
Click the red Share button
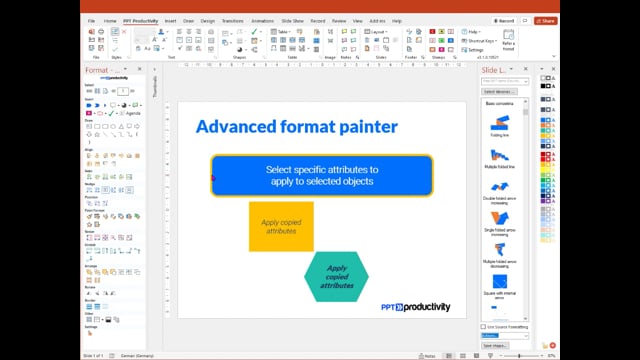[x=546, y=21]
